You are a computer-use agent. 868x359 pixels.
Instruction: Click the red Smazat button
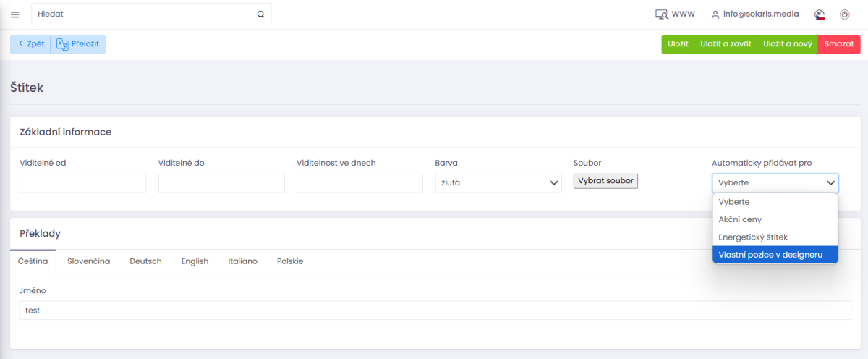point(839,44)
